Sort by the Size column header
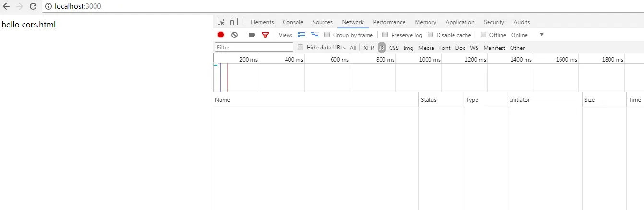Image resolution: width=644 pixels, height=210 pixels. tap(604, 100)
